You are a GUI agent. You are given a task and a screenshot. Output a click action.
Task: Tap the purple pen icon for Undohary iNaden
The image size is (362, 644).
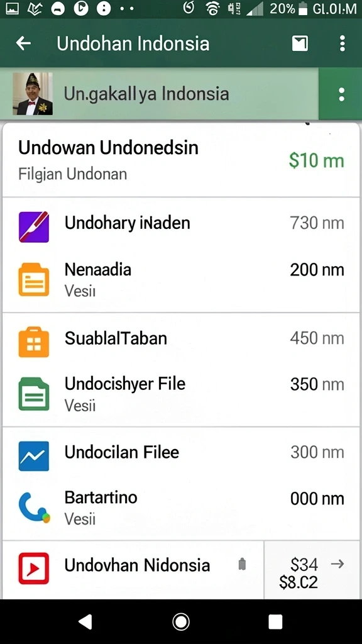coord(34,226)
